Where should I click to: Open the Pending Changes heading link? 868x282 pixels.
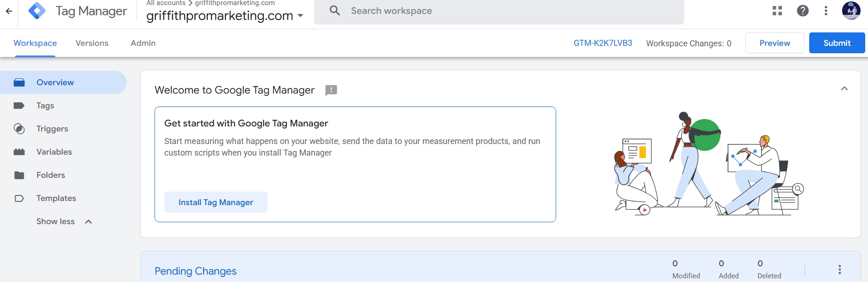[195, 271]
